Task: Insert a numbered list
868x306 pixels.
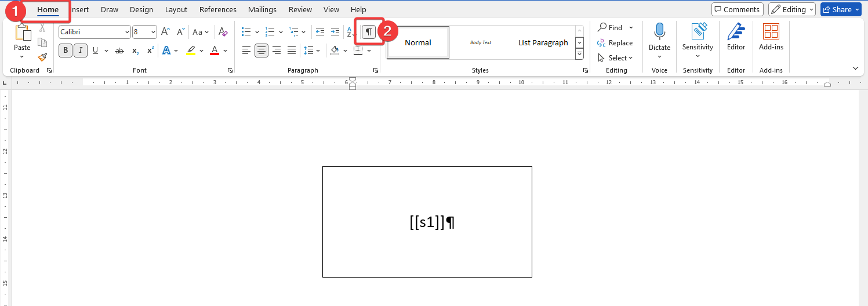Action: (270, 32)
